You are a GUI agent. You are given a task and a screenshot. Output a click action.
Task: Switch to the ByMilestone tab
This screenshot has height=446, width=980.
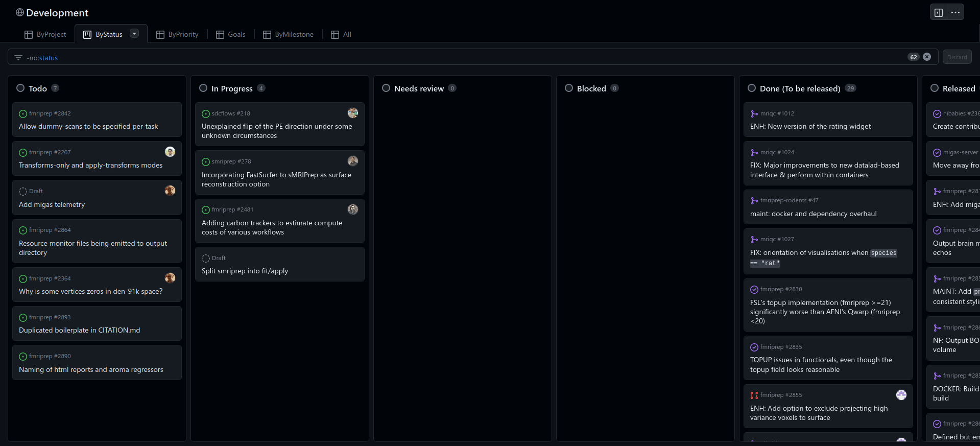coord(289,34)
